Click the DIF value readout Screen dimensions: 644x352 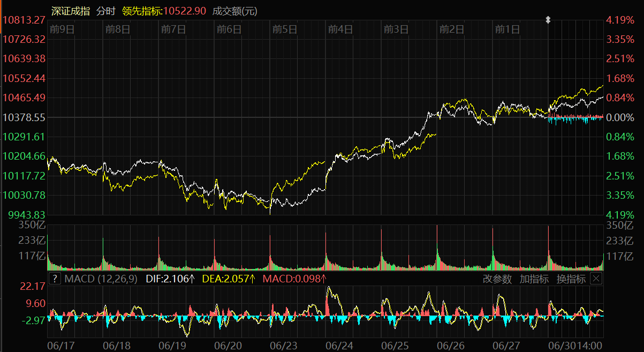pyautogui.click(x=170, y=279)
